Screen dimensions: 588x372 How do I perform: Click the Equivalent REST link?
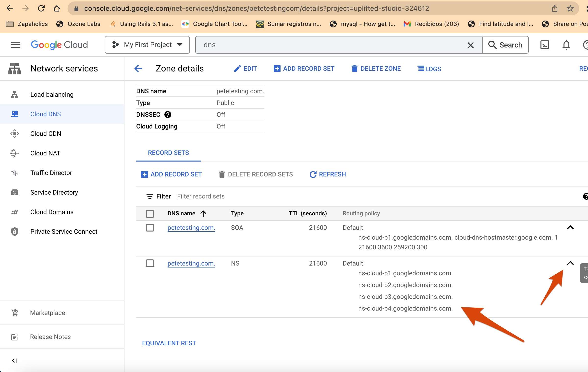pos(169,343)
